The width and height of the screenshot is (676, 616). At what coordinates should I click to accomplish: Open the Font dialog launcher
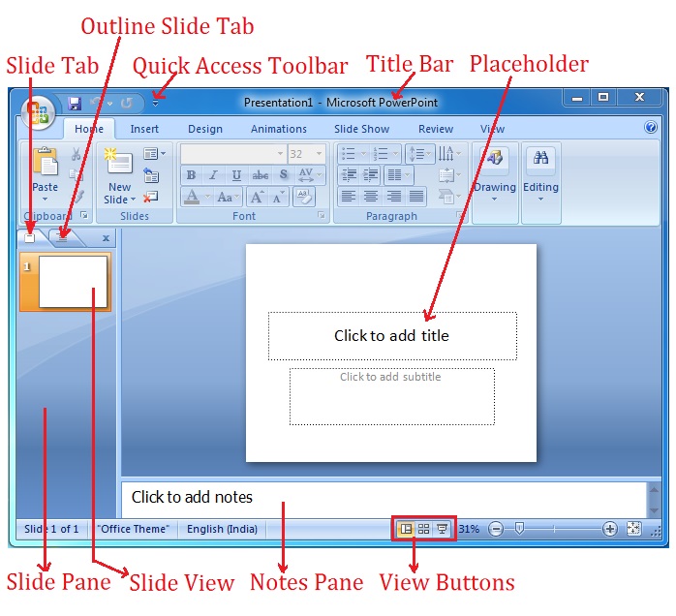point(322,215)
